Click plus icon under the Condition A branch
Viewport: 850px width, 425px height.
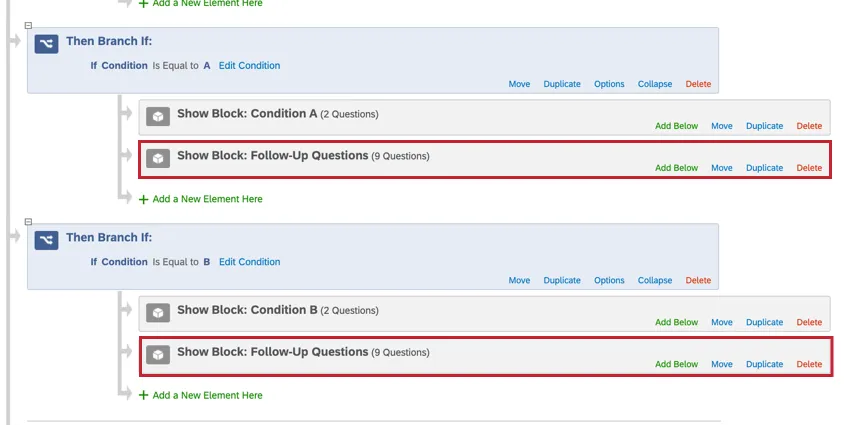point(143,199)
